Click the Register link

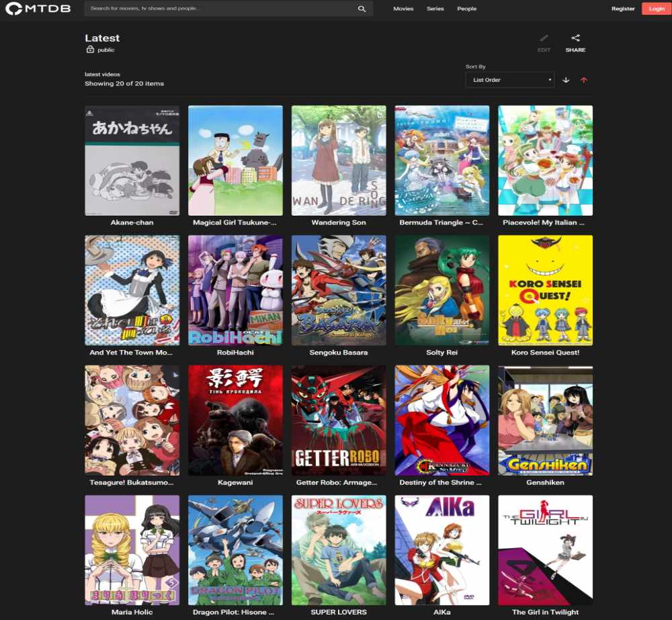pyautogui.click(x=623, y=9)
